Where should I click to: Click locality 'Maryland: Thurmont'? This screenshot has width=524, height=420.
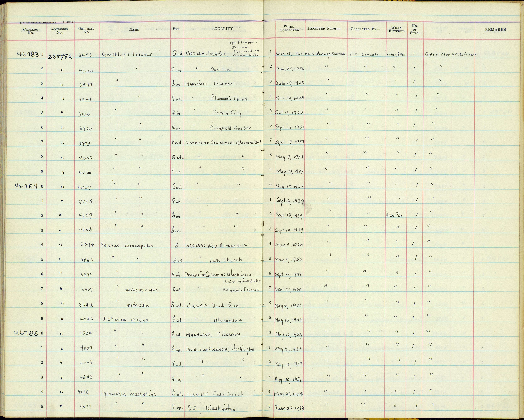click(x=210, y=84)
